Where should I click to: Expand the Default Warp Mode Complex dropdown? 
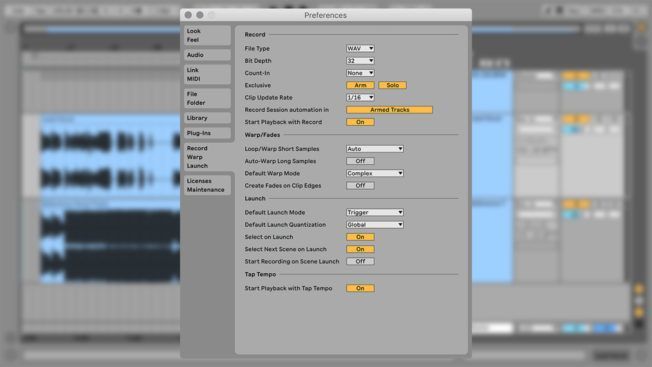click(375, 173)
